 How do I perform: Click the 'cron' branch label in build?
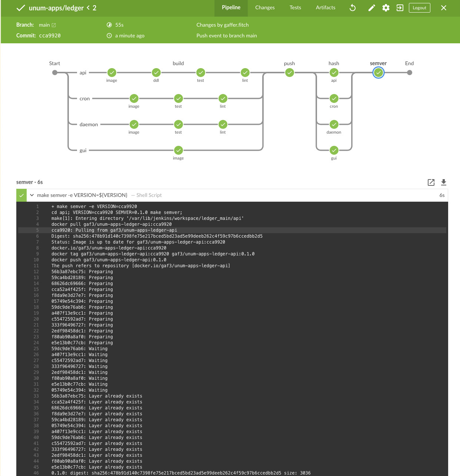pyautogui.click(x=84, y=99)
